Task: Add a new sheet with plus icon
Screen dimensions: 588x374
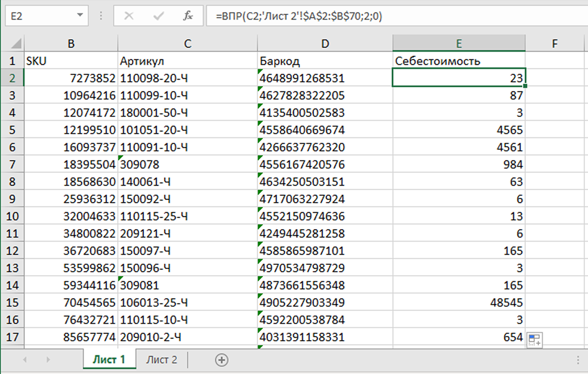Action: click(x=221, y=360)
